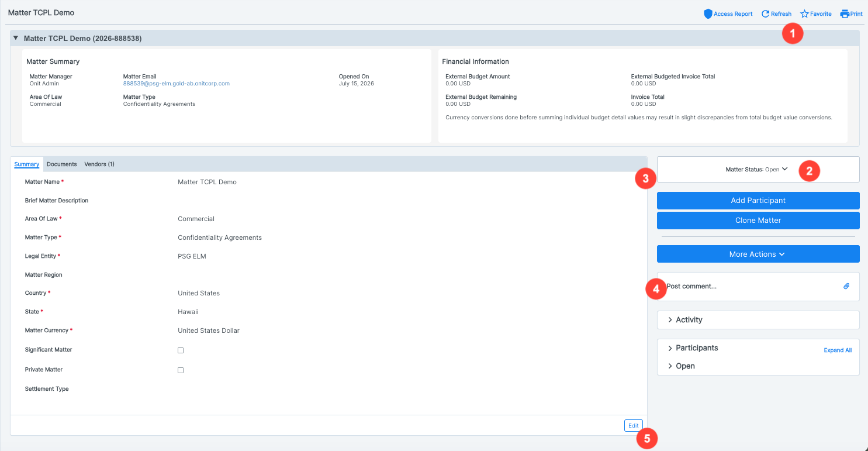Click the Expand All link
868x451 pixels.
pos(838,350)
